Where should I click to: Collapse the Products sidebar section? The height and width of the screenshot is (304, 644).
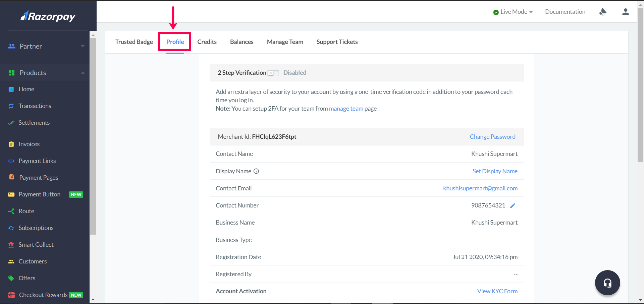pyautogui.click(x=46, y=73)
